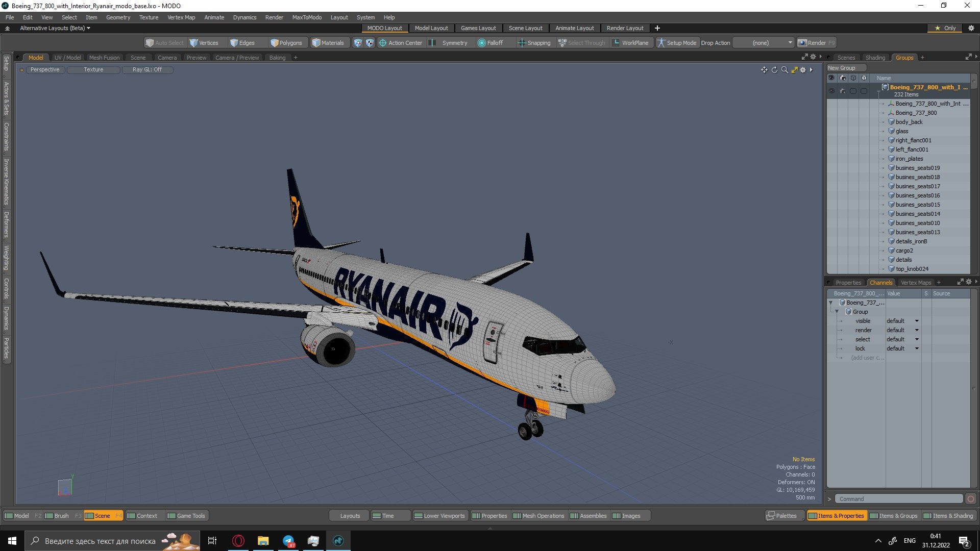This screenshot has height=551, width=980.
Task: Open Snapping options
Action: (x=534, y=43)
